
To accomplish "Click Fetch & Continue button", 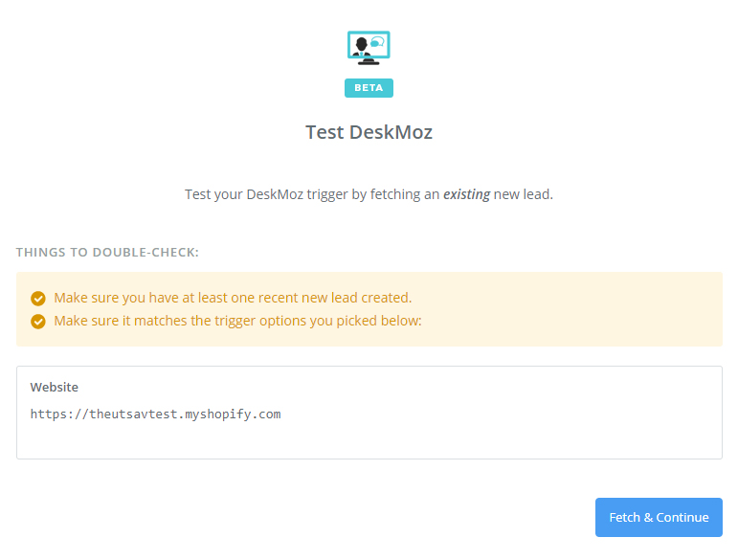I will [x=659, y=517].
